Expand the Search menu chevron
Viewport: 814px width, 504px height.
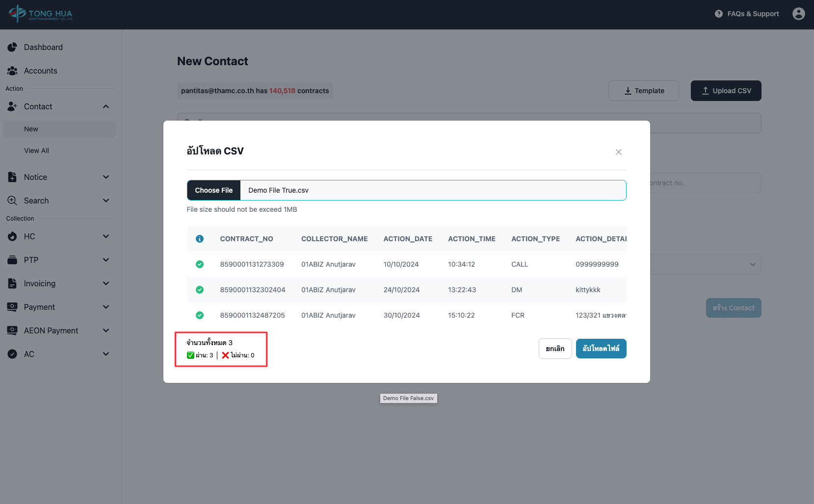click(106, 201)
